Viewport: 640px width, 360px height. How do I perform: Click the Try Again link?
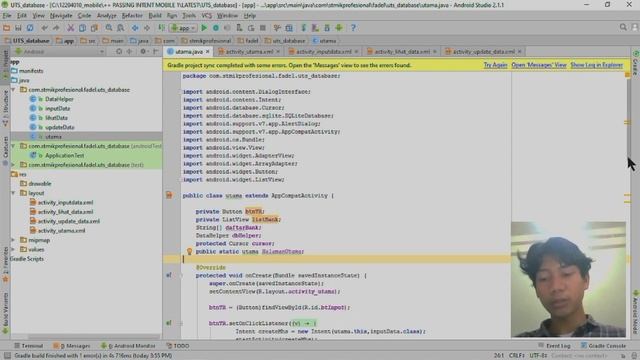[x=495, y=65]
